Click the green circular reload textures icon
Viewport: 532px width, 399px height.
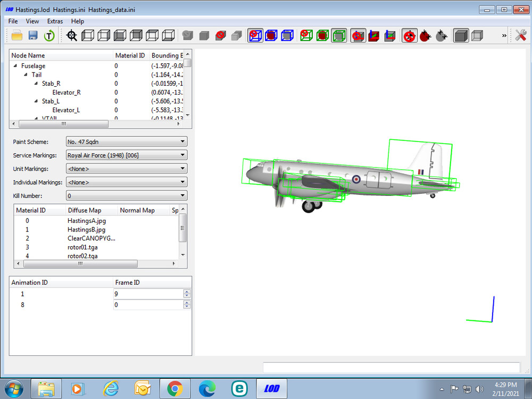coord(49,35)
